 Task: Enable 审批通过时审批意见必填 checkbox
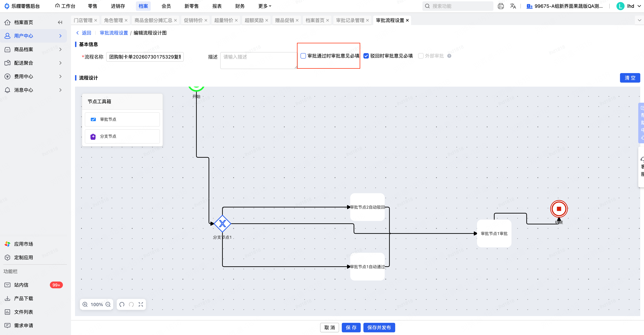[303, 56]
